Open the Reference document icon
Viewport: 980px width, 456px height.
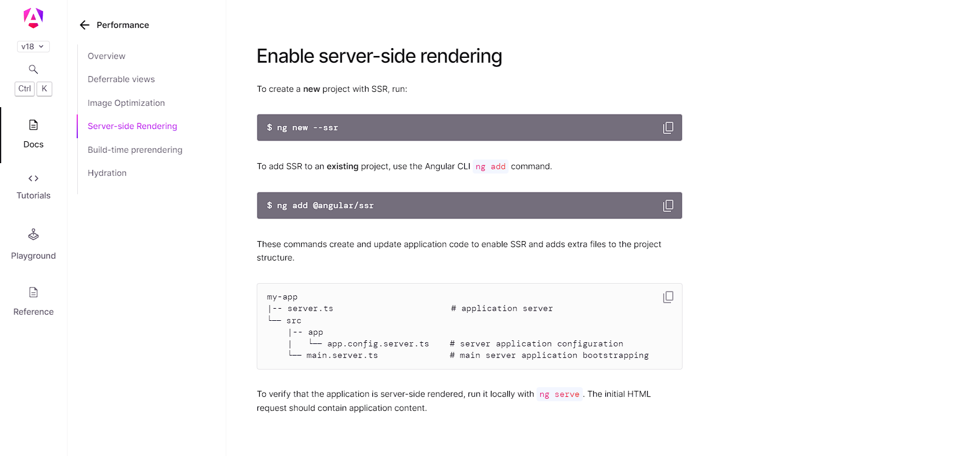point(33,292)
